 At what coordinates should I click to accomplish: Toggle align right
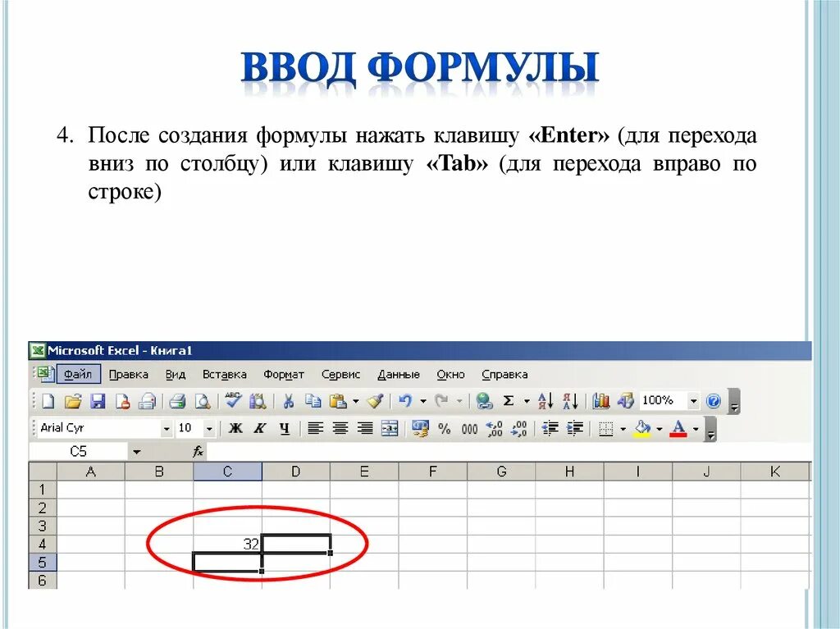click(365, 429)
